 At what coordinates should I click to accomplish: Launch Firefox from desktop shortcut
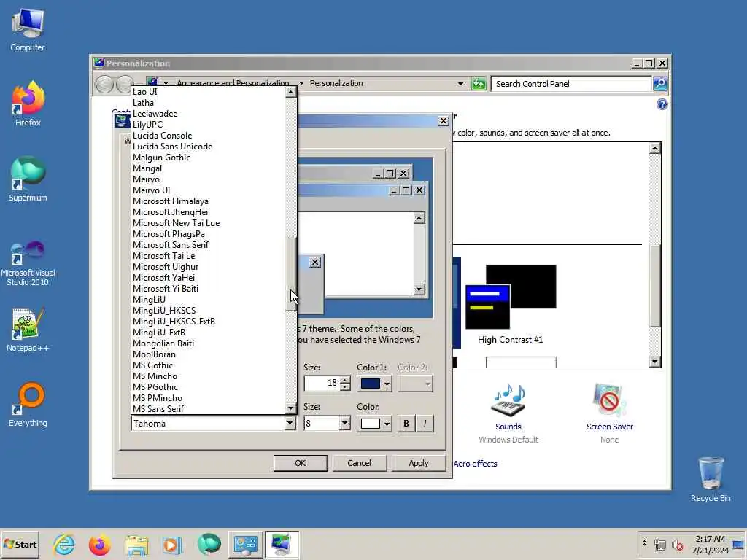pos(28,104)
